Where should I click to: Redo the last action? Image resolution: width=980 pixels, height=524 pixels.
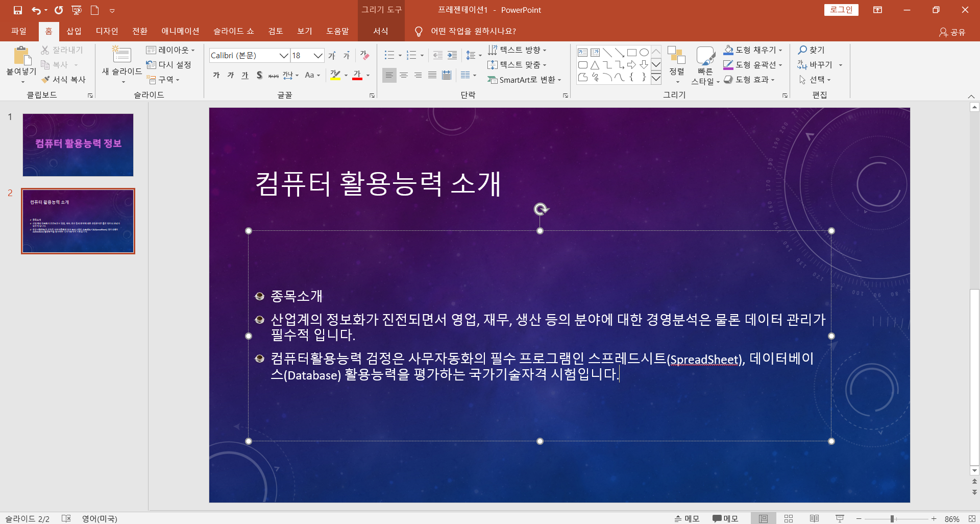click(59, 10)
